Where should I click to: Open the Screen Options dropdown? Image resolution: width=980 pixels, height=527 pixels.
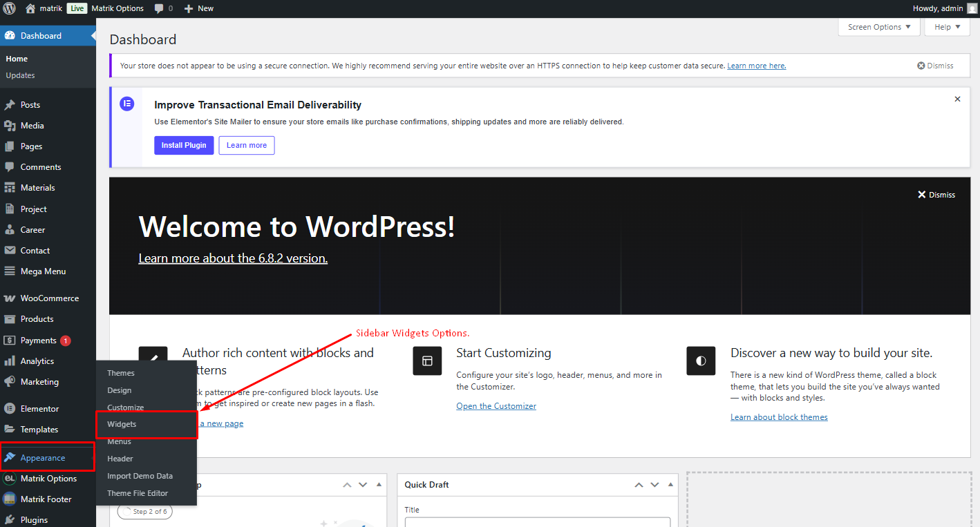[879, 27]
